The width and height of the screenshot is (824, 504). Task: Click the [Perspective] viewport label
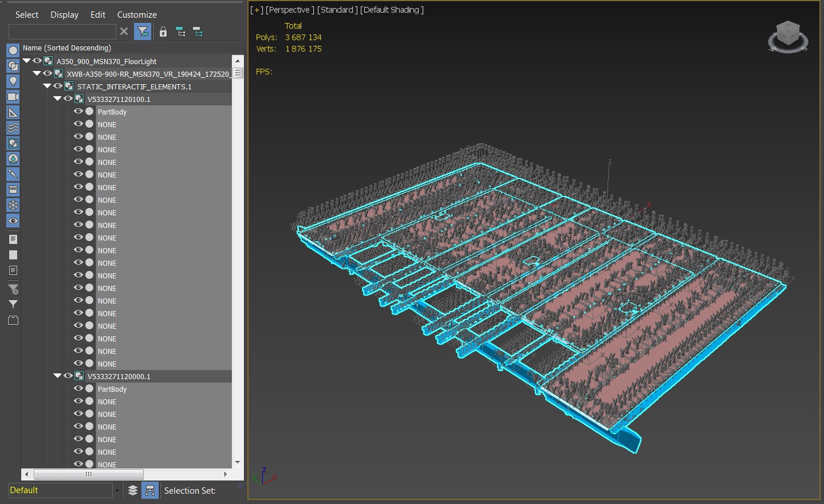click(290, 10)
